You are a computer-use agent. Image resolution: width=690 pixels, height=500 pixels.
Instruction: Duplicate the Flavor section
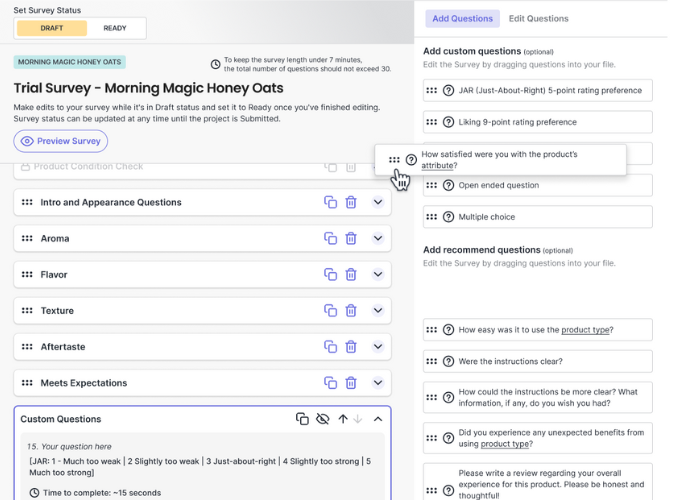click(x=330, y=275)
